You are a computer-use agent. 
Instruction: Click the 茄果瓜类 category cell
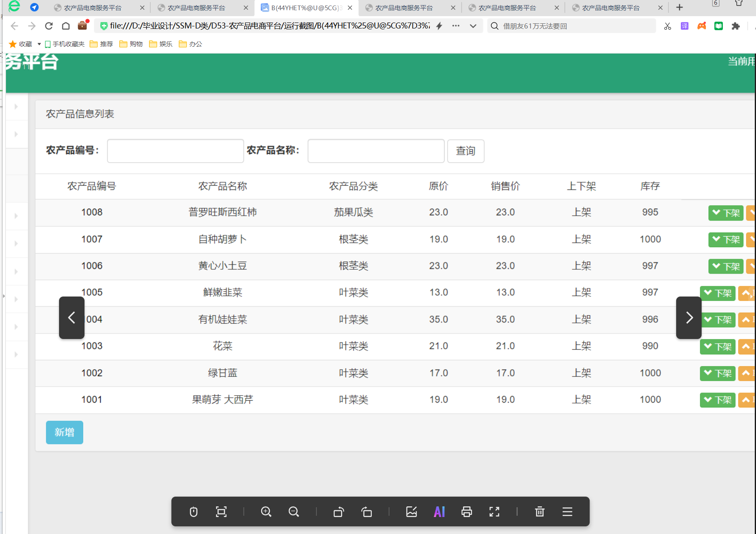(x=353, y=212)
